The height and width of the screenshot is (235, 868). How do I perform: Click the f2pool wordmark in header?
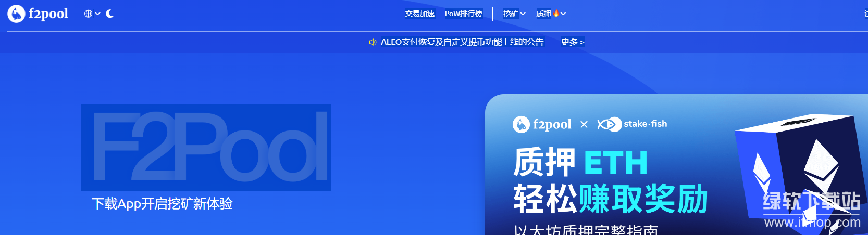pos(48,14)
